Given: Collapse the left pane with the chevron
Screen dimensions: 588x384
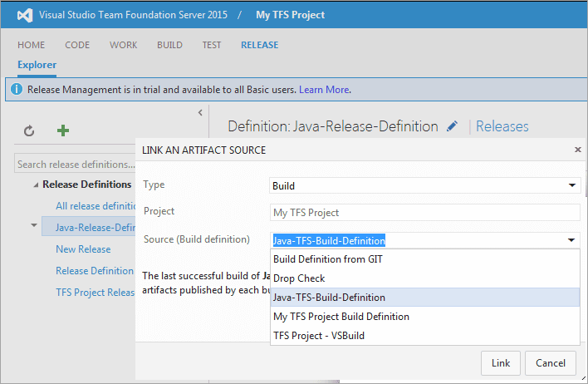Looking at the screenshot, I should [x=200, y=112].
